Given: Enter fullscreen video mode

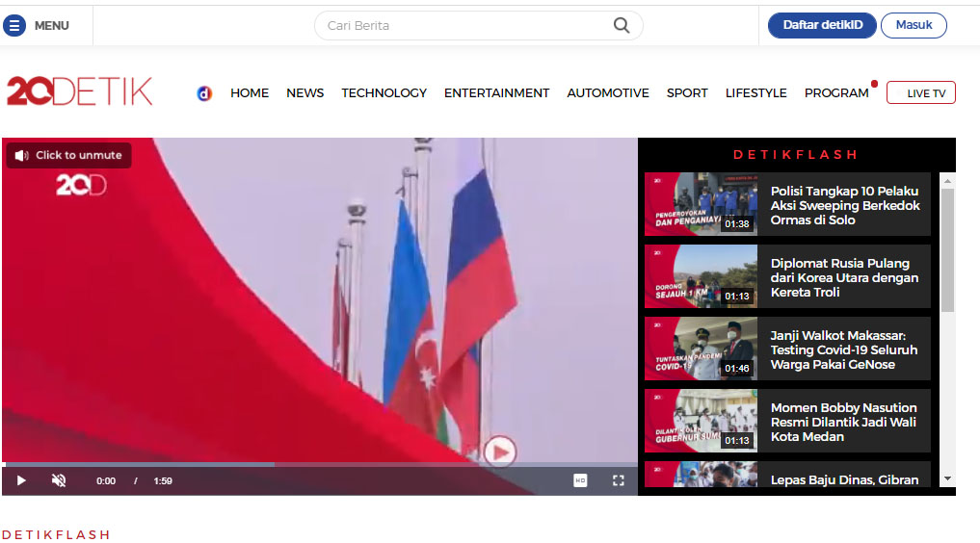Looking at the screenshot, I should coord(619,480).
